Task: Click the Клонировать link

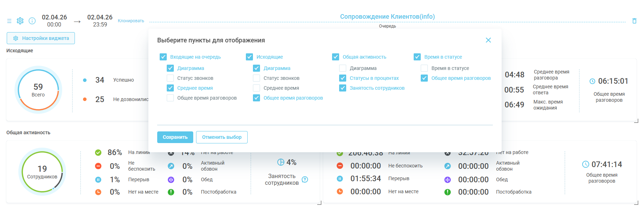Action: pyautogui.click(x=131, y=21)
